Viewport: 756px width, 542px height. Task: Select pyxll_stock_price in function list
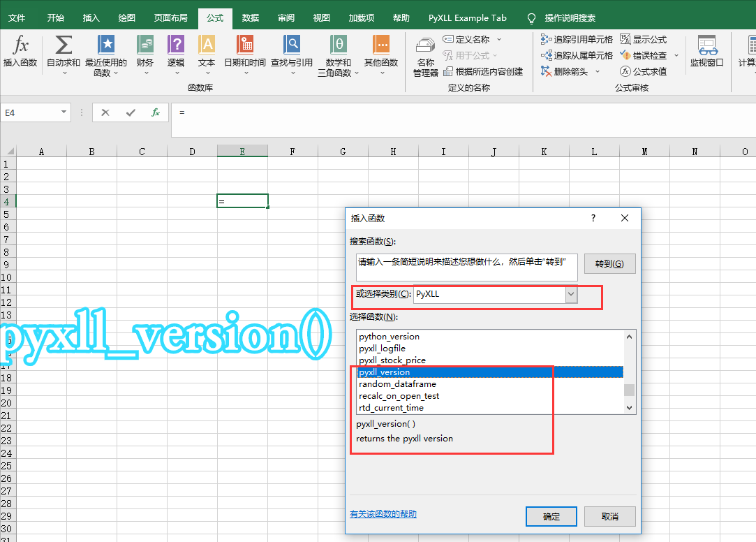point(490,360)
